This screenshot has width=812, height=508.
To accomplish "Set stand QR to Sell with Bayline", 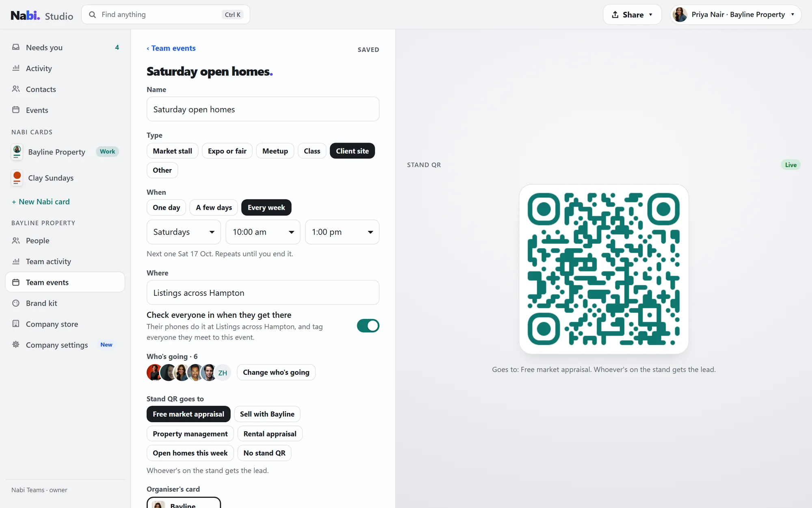I will [267, 414].
